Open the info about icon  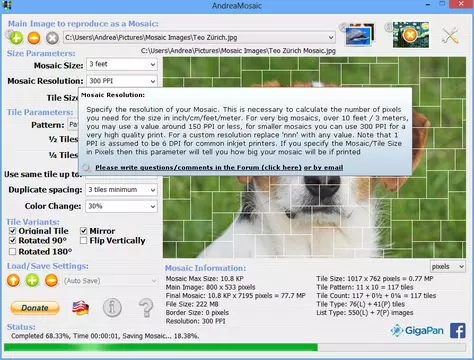tap(112, 308)
